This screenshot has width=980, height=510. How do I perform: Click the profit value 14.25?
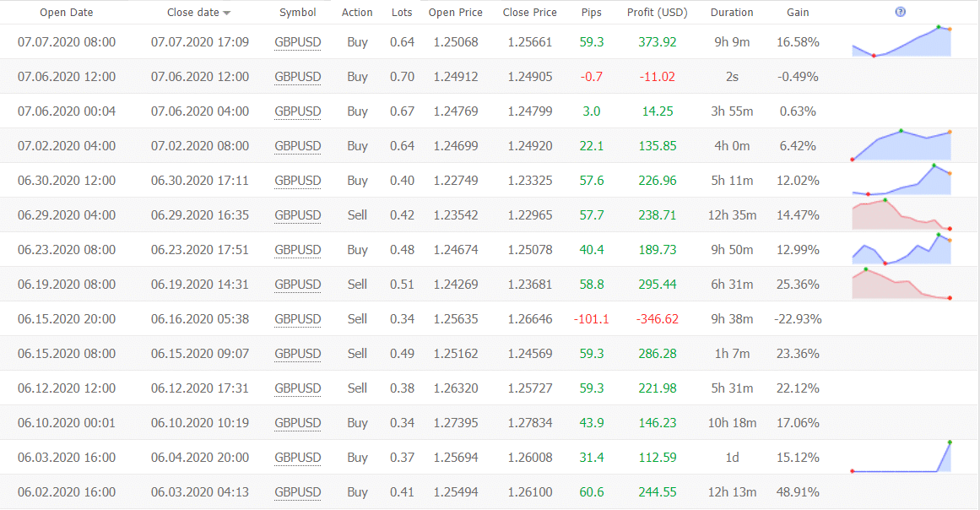(x=658, y=111)
